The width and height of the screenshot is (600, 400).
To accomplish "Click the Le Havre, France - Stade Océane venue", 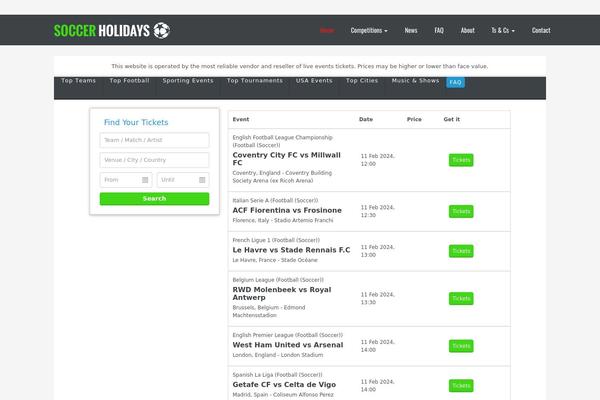I will (275, 260).
